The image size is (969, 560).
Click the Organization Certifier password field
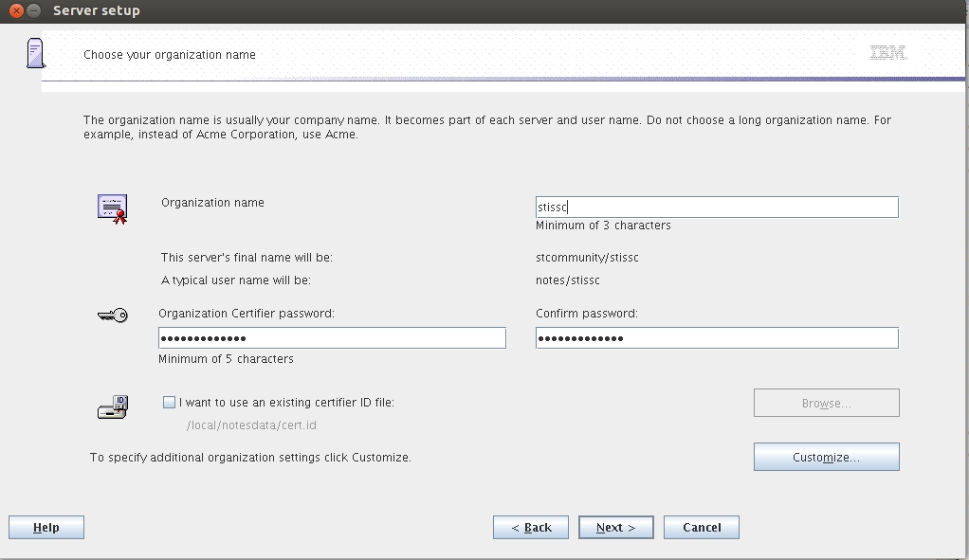click(x=332, y=337)
